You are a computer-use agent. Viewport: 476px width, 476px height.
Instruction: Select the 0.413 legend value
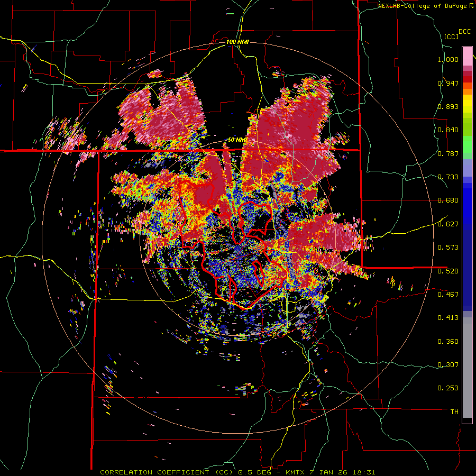pyautogui.click(x=448, y=318)
